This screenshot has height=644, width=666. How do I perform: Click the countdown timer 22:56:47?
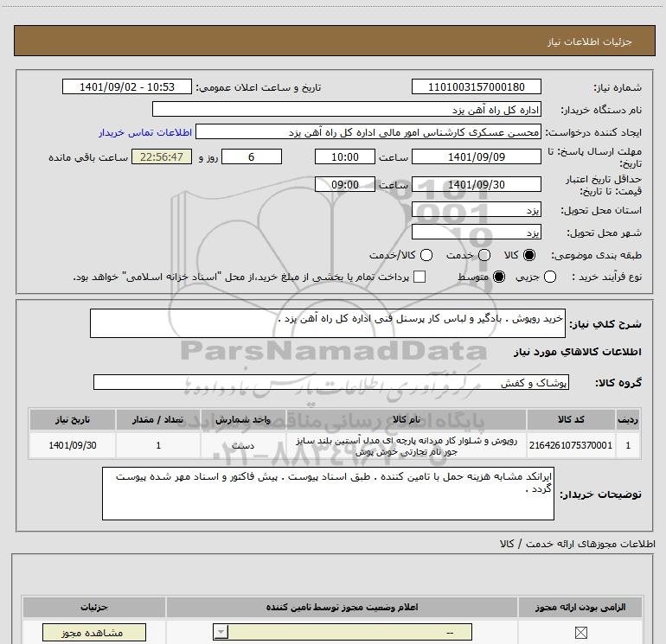pos(162,156)
